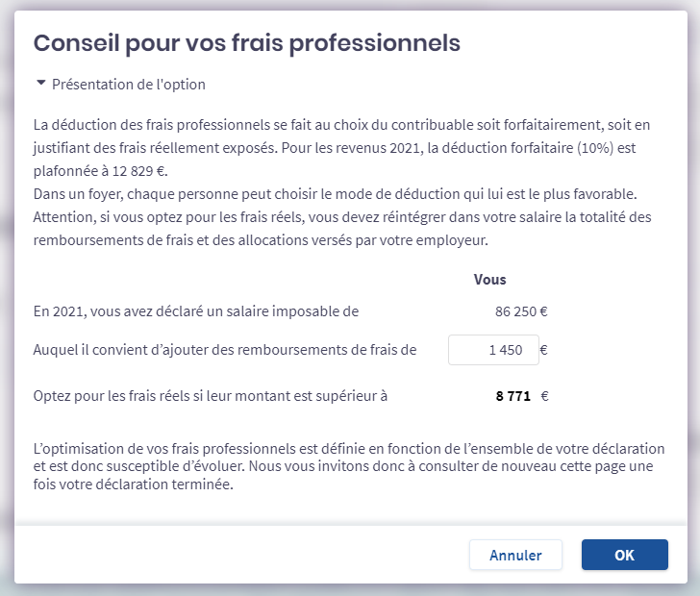Click the remboursements de frais row label
Viewport: 700px width, 596px height.
pos(225,351)
